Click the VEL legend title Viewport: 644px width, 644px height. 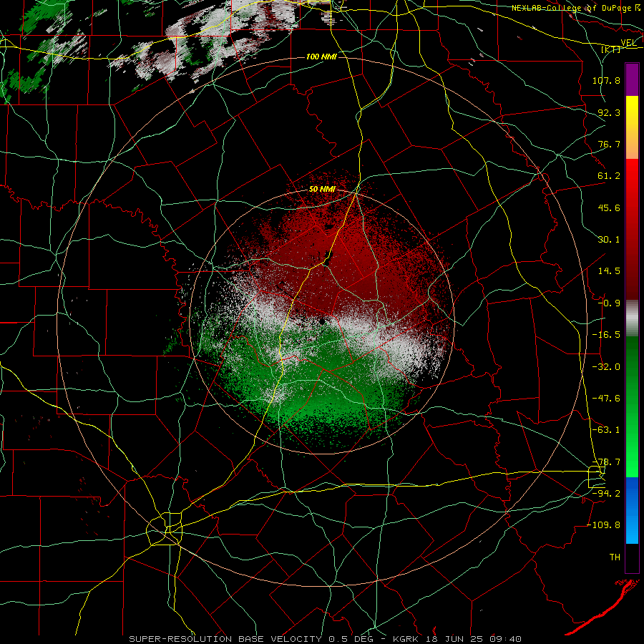coord(628,42)
